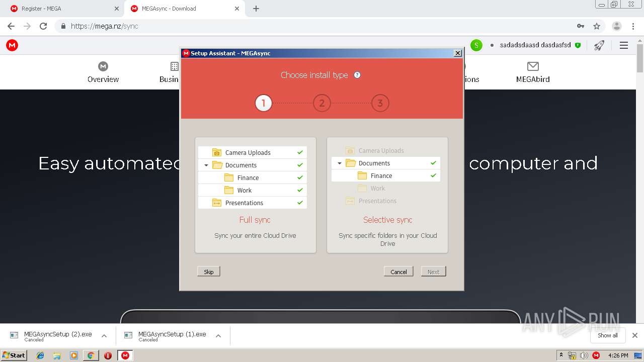Open Chrome from the taskbar
The width and height of the screenshot is (644, 362).
(x=91, y=355)
